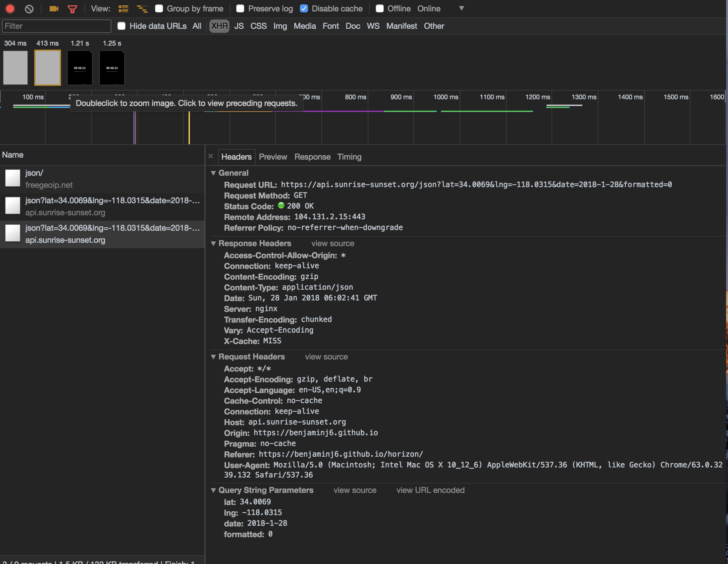The image size is (728, 564).
Task: Select the Img filter type
Action: click(280, 26)
